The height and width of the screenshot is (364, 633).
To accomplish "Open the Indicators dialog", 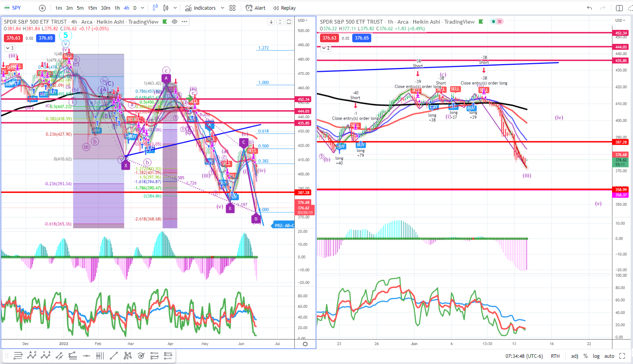I will pos(200,8).
